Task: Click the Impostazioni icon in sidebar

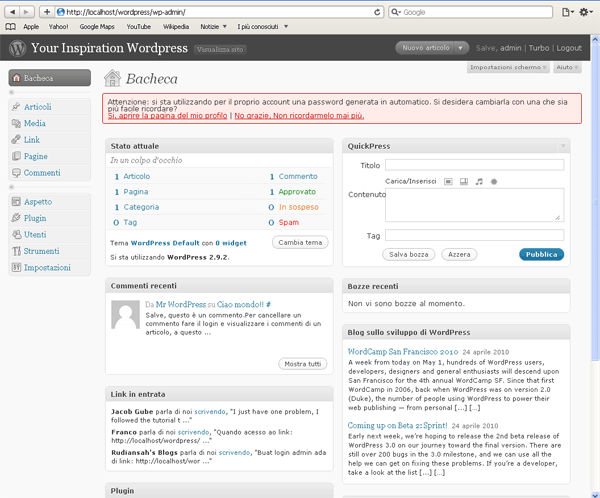Action: (x=16, y=267)
